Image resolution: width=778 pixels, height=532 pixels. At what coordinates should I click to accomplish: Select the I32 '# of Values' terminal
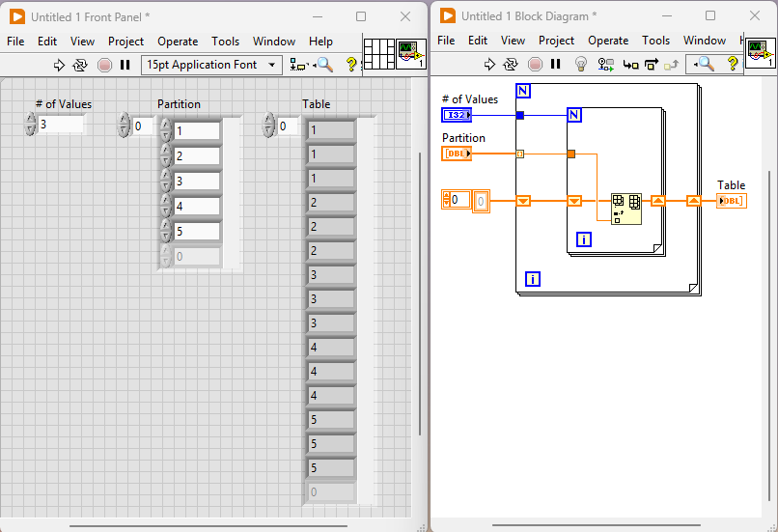click(x=457, y=115)
